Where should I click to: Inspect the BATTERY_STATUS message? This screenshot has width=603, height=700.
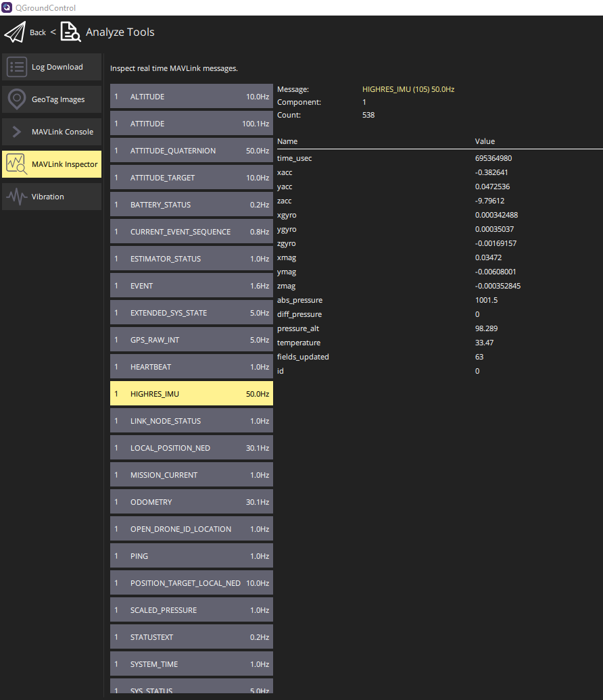(x=191, y=205)
